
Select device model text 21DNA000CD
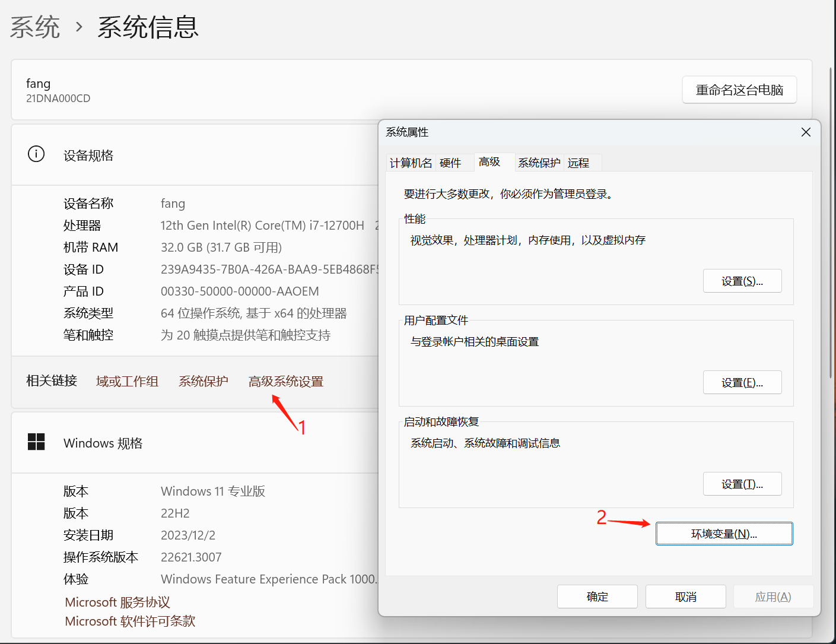click(x=58, y=99)
